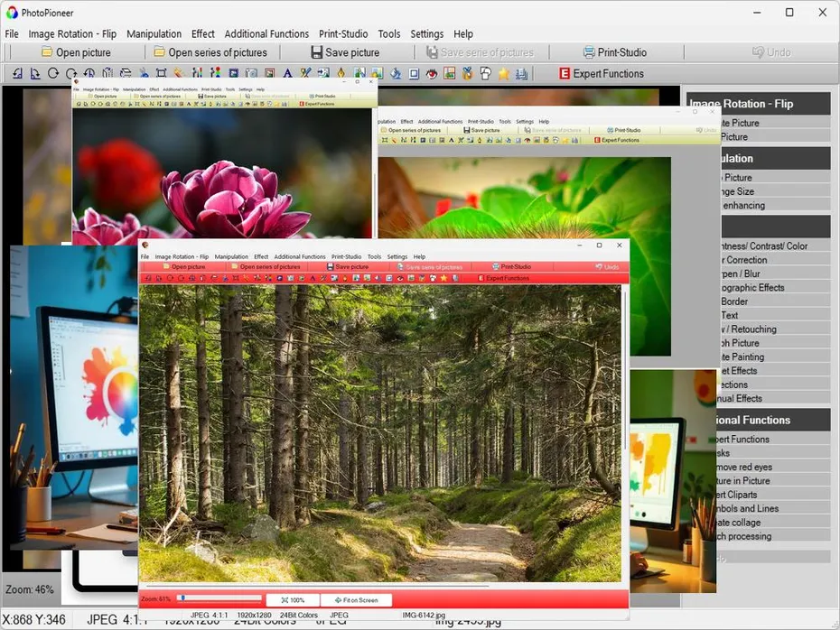
Task: Toggle the 100% zoom checkbox
Action: pyautogui.click(x=293, y=599)
